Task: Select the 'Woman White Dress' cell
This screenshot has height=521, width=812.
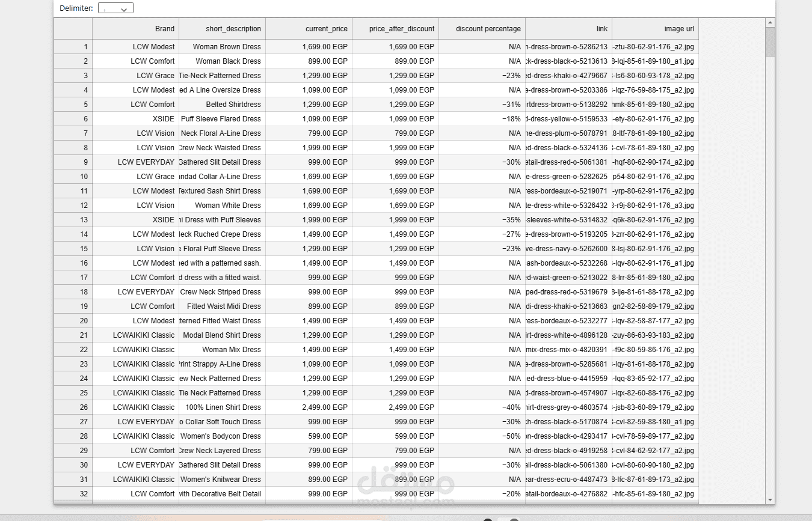Action: [x=222, y=206]
